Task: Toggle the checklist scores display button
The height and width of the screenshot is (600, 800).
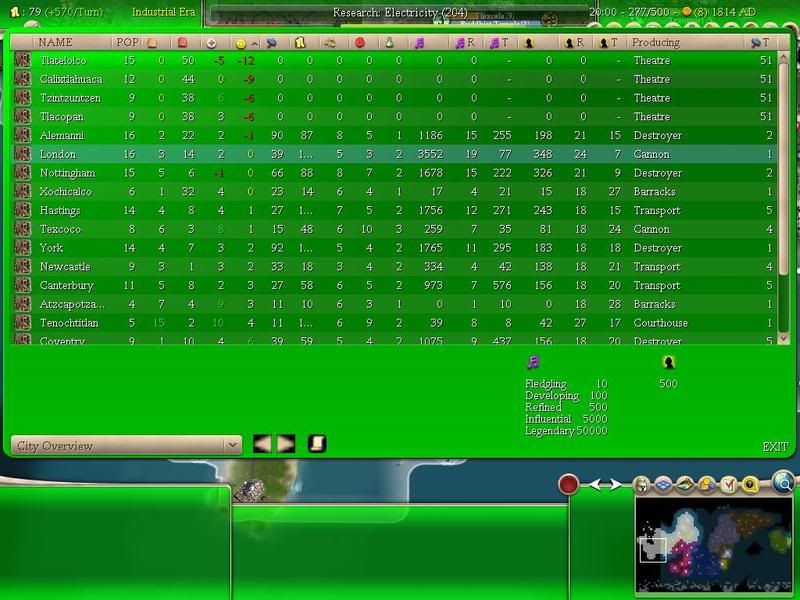Action: [729, 485]
